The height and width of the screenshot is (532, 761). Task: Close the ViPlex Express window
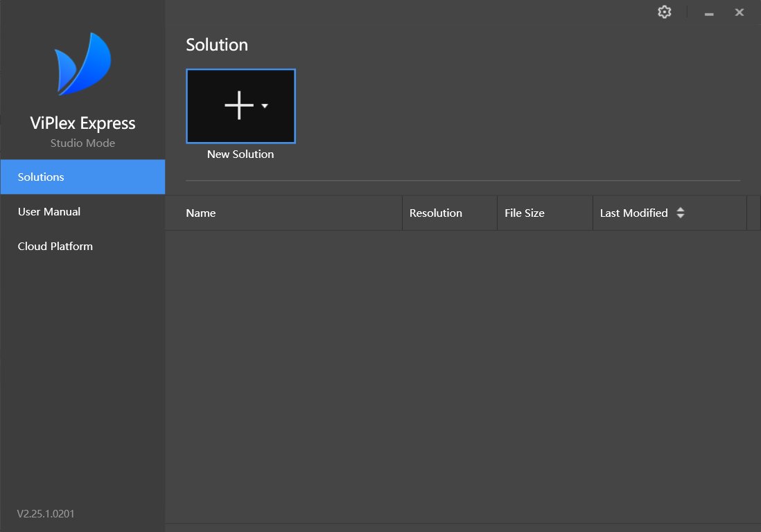click(739, 12)
